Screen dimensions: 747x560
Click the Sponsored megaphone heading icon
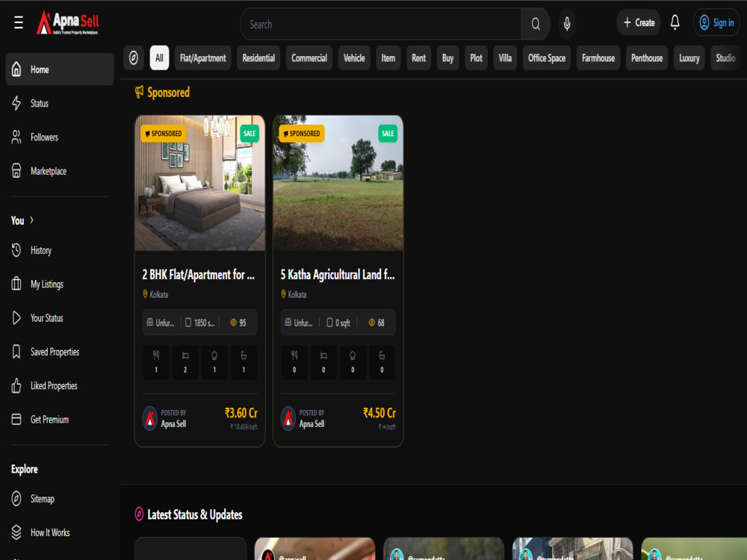pyautogui.click(x=139, y=91)
